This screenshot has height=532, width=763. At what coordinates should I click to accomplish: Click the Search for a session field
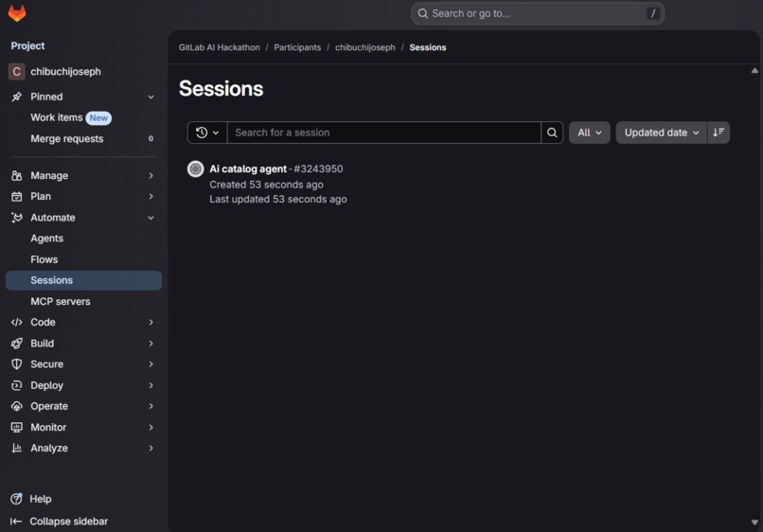point(384,133)
